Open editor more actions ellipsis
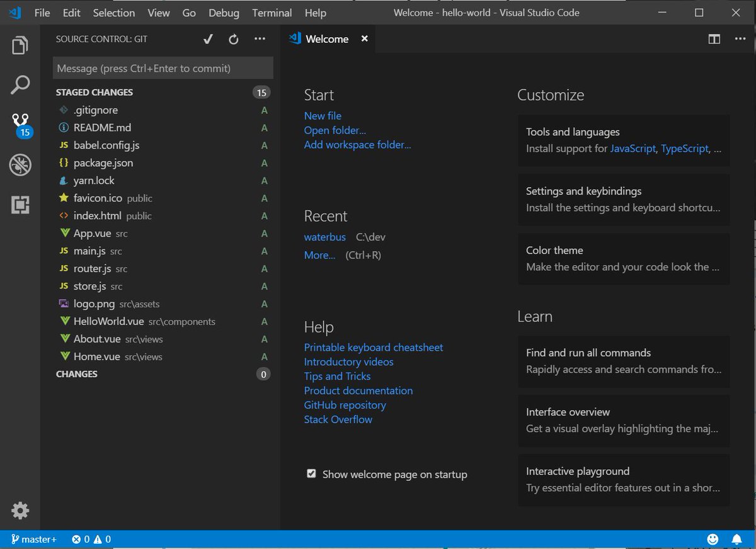Image resolution: width=756 pixels, height=549 pixels. coord(740,39)
